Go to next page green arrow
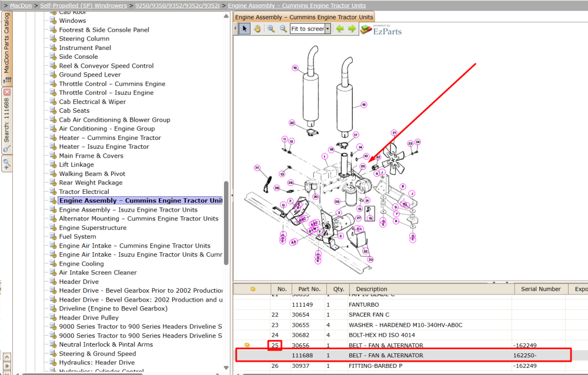The height and width of the screenshot is (375, 588). [352, 29]
